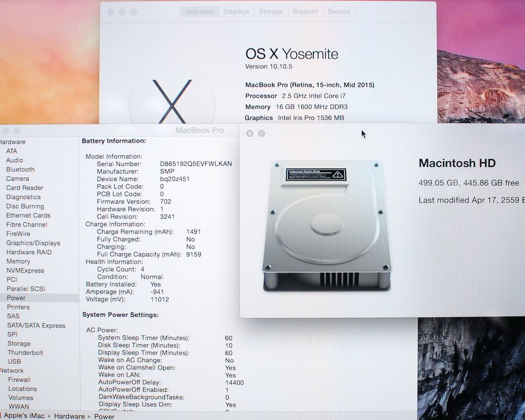
Task: Click the 499.05 GB, 445.86 GB free text
Action: point(469,183)
